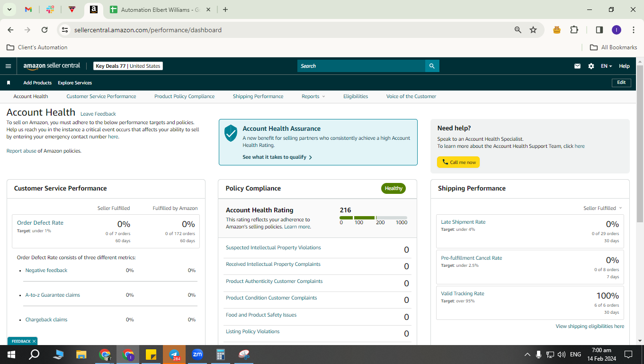Screen dimensions: 644x364
Task: Click the volume icon in system tray
Action: pos(562,354)
